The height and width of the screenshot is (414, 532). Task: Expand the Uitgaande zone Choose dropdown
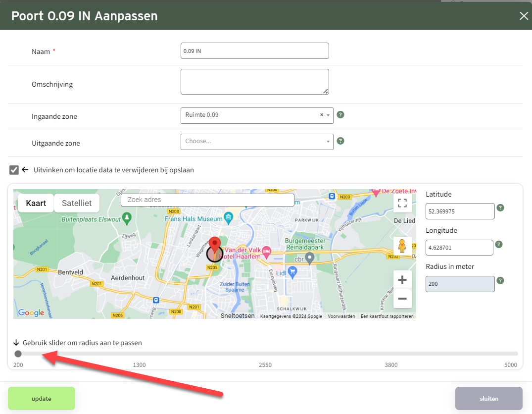click(257, 142)
